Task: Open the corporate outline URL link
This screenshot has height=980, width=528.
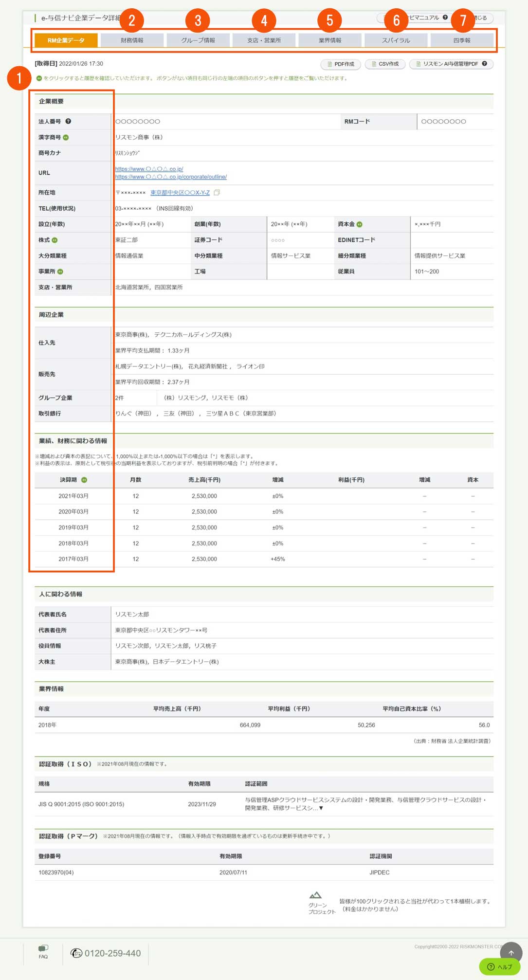Action: coord(171,177)
